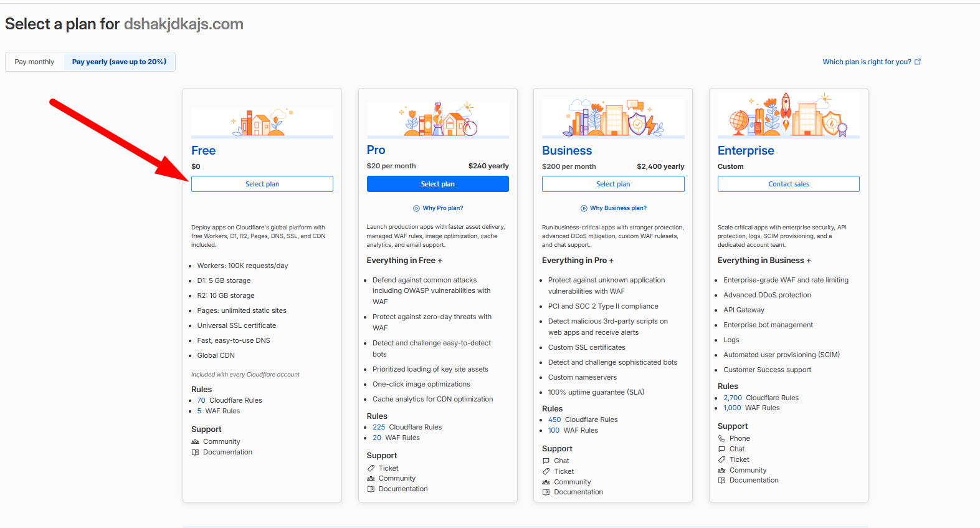Click 'Workers: 100K requests/day' feature

click(243, 266)
